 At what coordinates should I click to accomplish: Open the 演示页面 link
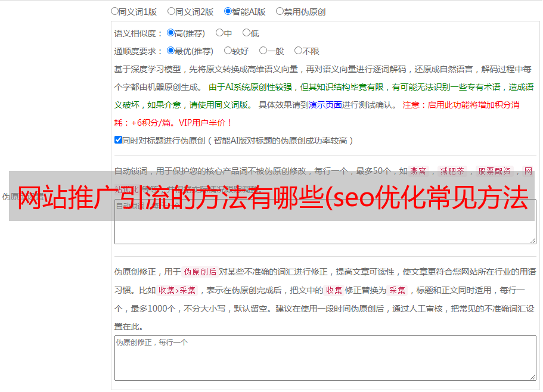[x=325, y=105]
